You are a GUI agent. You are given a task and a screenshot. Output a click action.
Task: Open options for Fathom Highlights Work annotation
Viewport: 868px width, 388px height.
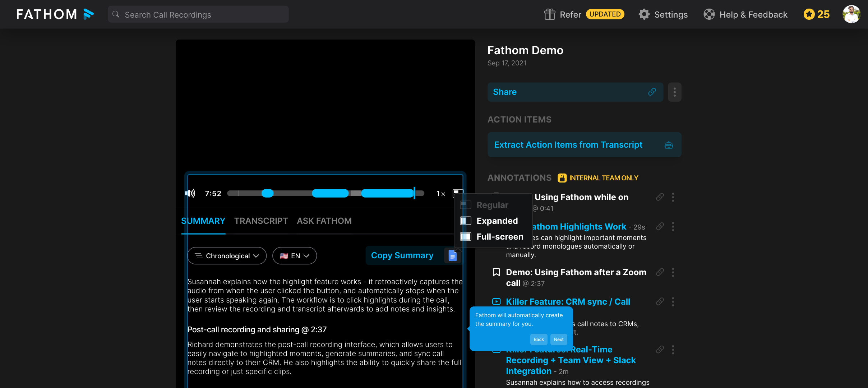click(673, 226)
